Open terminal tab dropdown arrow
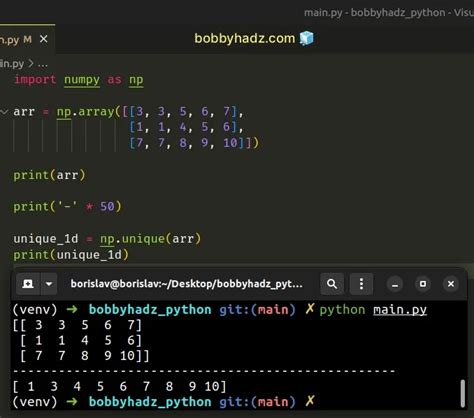The width and height of the screenshot is (474, 418). pyautogui.click(x=49, y=284)
